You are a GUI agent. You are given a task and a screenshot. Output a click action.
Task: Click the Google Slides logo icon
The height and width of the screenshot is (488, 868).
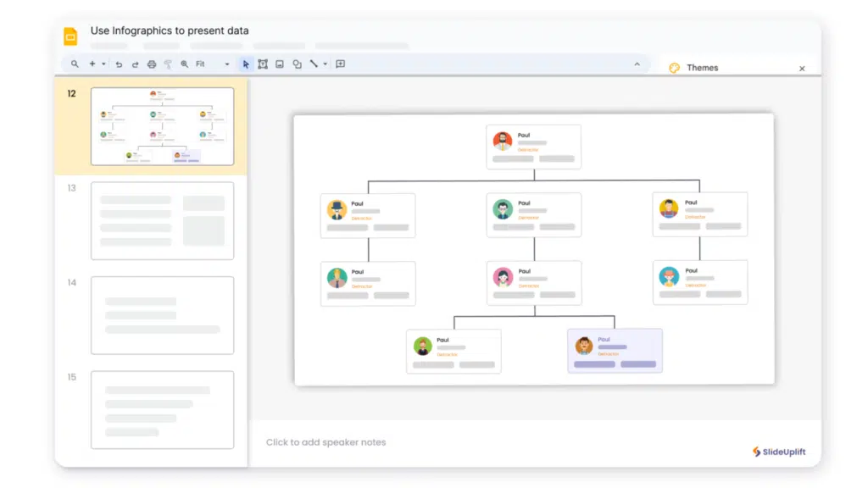[70, 36]
